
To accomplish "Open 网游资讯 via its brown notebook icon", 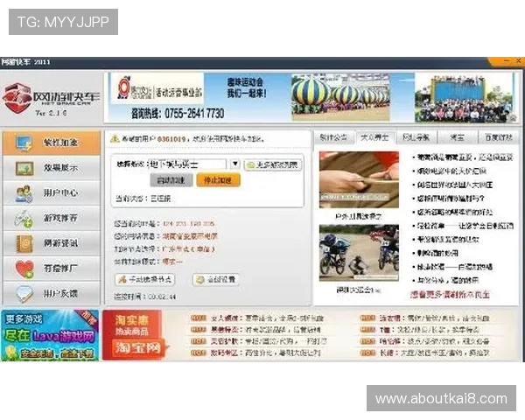I will click(x=24, y=243).
